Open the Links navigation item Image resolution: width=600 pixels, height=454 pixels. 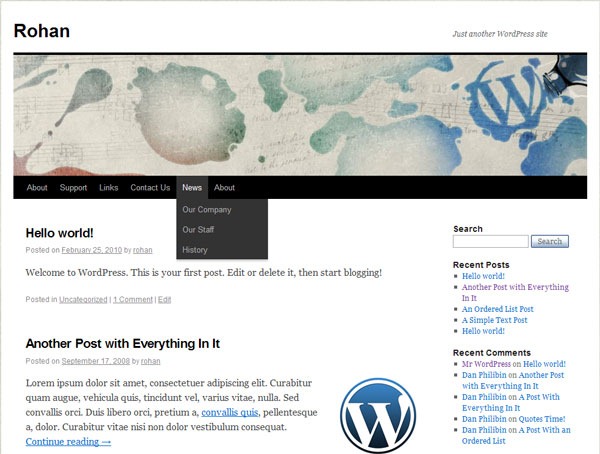pos(109,188)
